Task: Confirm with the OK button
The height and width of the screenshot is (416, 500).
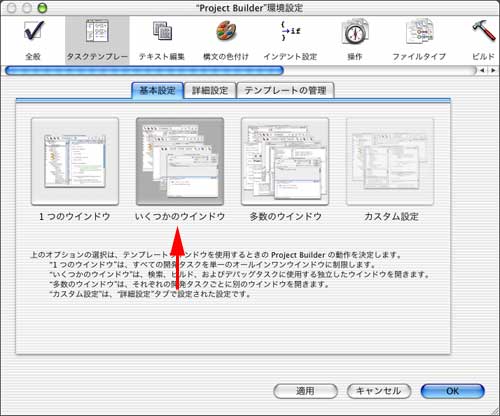Action: tap(452, 391)
